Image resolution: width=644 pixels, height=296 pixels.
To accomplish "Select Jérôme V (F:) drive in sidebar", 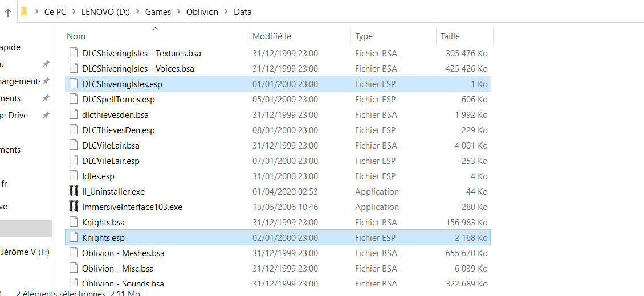I will 25,252.
